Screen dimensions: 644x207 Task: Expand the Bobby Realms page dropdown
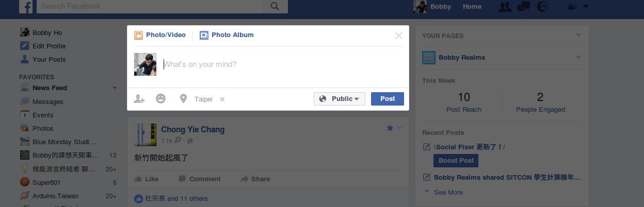578,57
